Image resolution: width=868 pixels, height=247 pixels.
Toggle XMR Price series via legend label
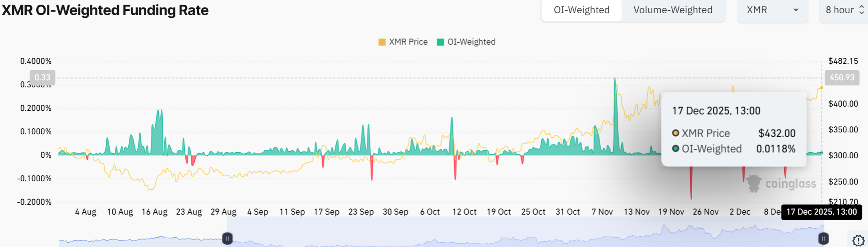(408, 42)
